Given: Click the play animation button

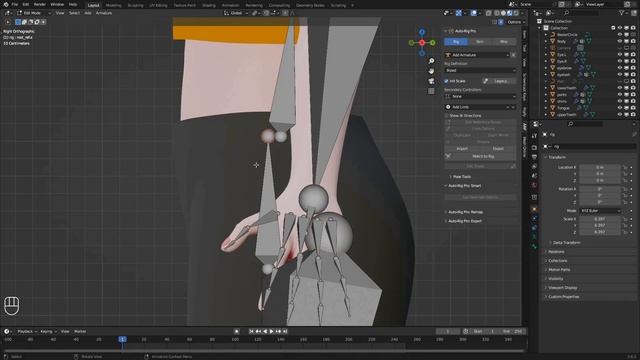Looking at the screenshot, I should click(x=271, y=331).
